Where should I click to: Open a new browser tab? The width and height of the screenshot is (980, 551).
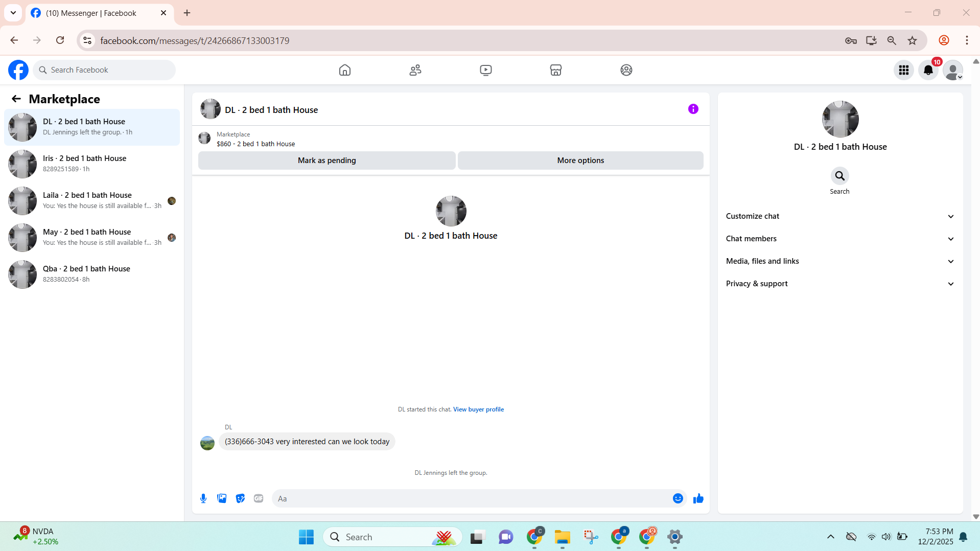click(187, 13)
